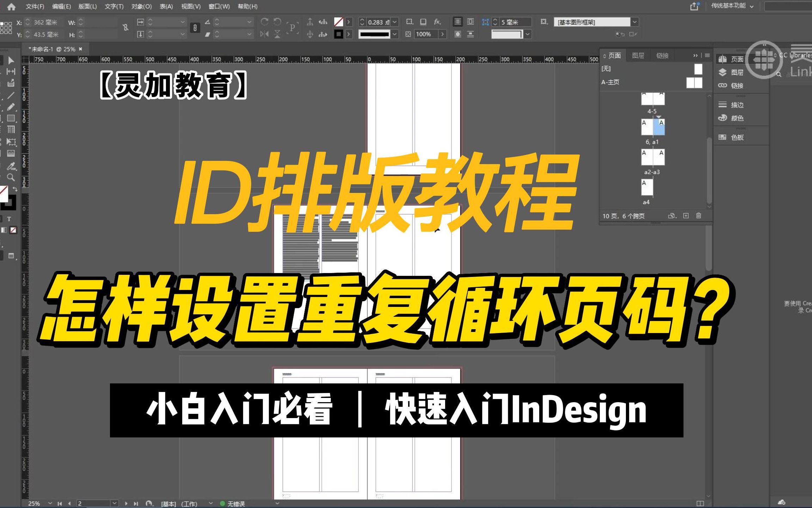This screenshot has width=812, height=508.
Task: Open the object style 基本图形框架 dropdown
Action: (x=635, y=22)
